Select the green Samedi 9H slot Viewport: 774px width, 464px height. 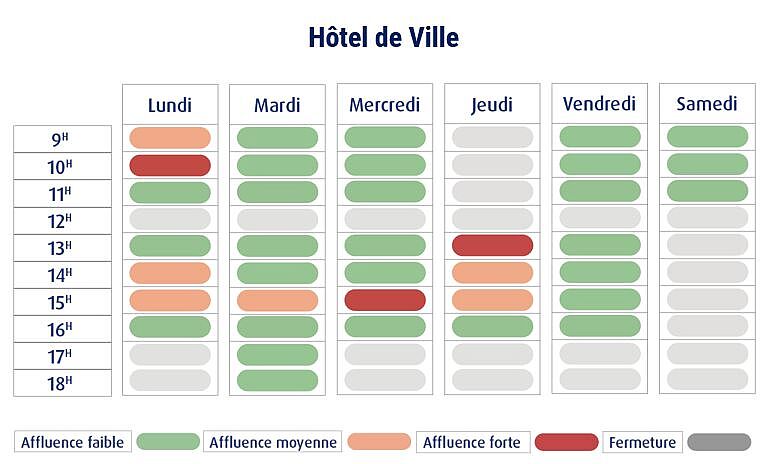click(x=707, y=137)
